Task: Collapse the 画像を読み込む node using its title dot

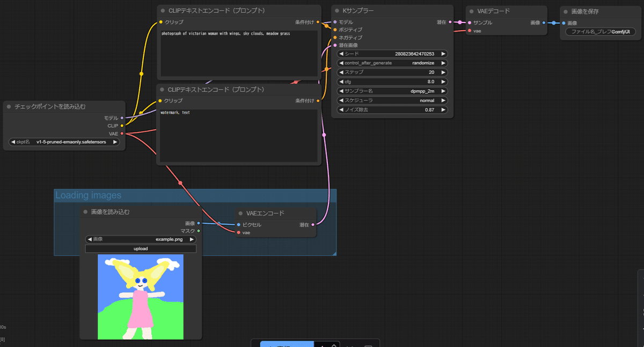Action: point(85,212)
